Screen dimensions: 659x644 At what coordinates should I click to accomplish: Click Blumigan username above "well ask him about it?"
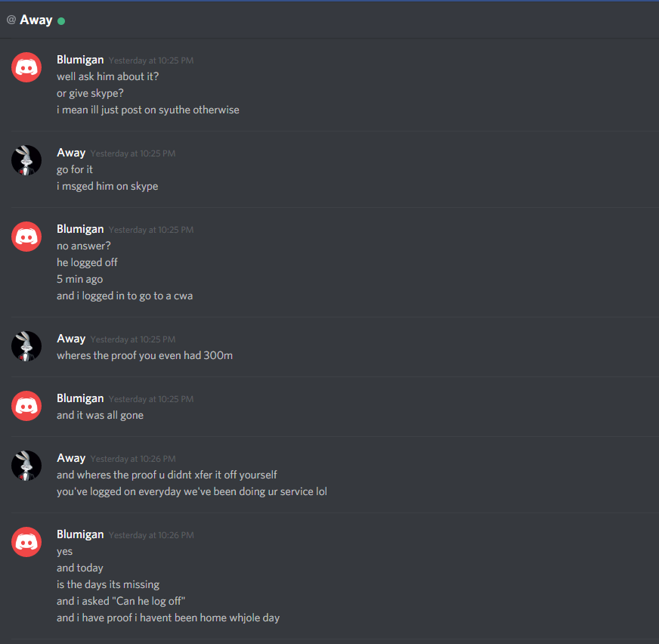point(80,60)
